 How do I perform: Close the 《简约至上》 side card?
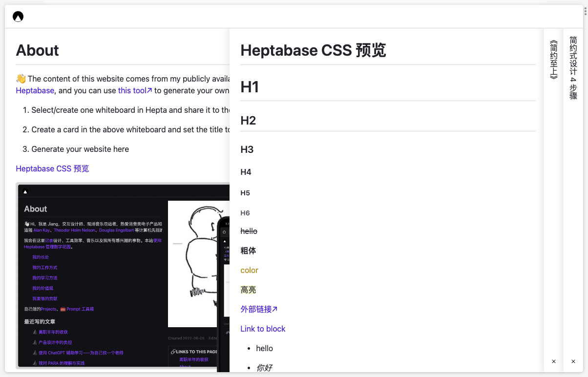click(554, 361)
